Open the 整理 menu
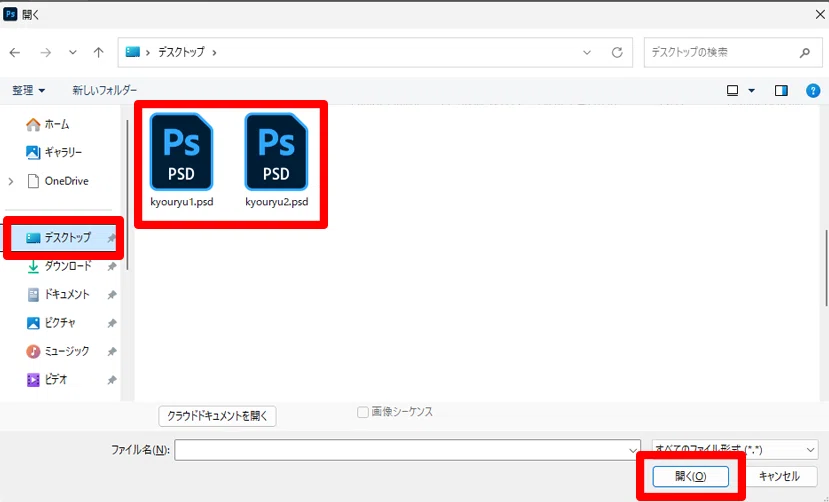 coord(28,90)
